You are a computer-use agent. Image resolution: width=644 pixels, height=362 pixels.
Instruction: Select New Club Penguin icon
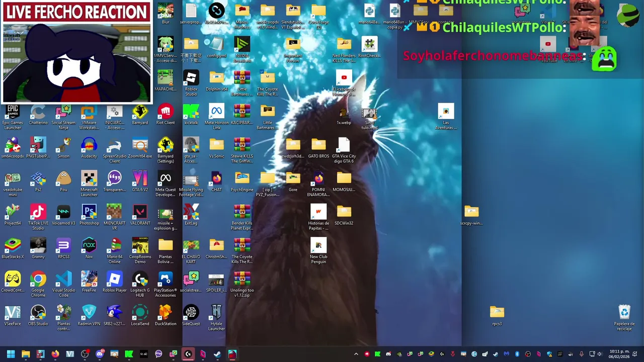[318, 251]
